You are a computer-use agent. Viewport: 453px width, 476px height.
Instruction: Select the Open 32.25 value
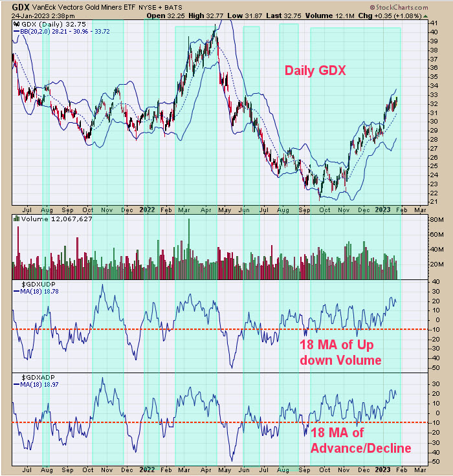pos(166,16)
